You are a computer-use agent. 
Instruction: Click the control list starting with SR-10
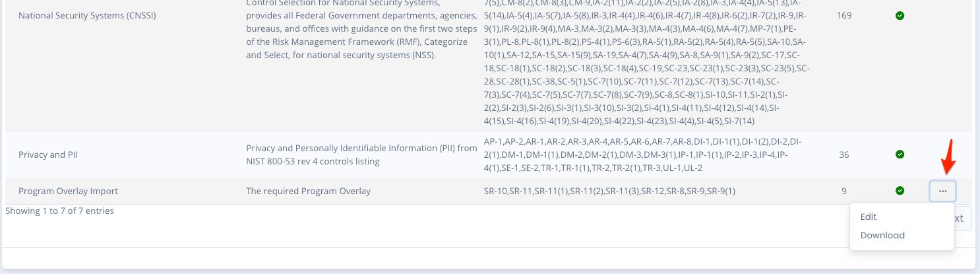point(609,191)
